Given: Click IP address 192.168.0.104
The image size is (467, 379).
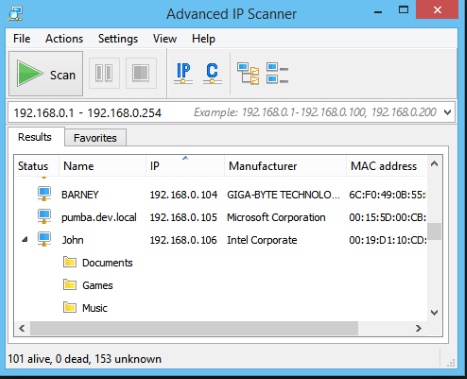Looking at the screenshot, I should click(x=183, y=195).
